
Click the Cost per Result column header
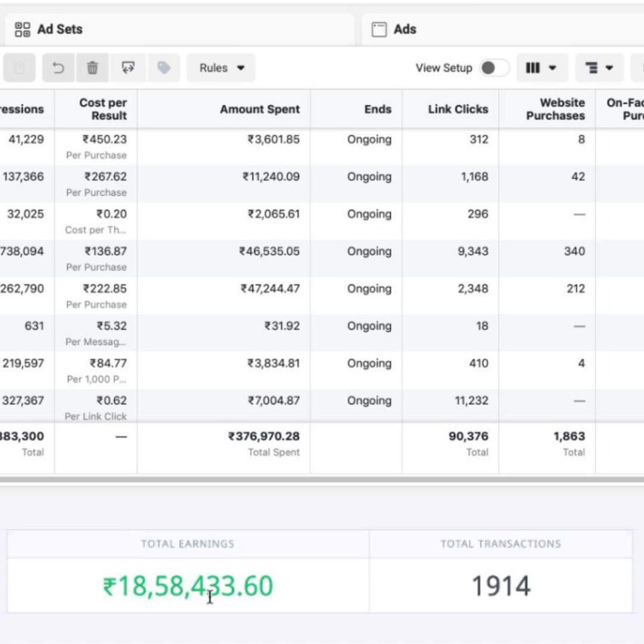point(103,109)
